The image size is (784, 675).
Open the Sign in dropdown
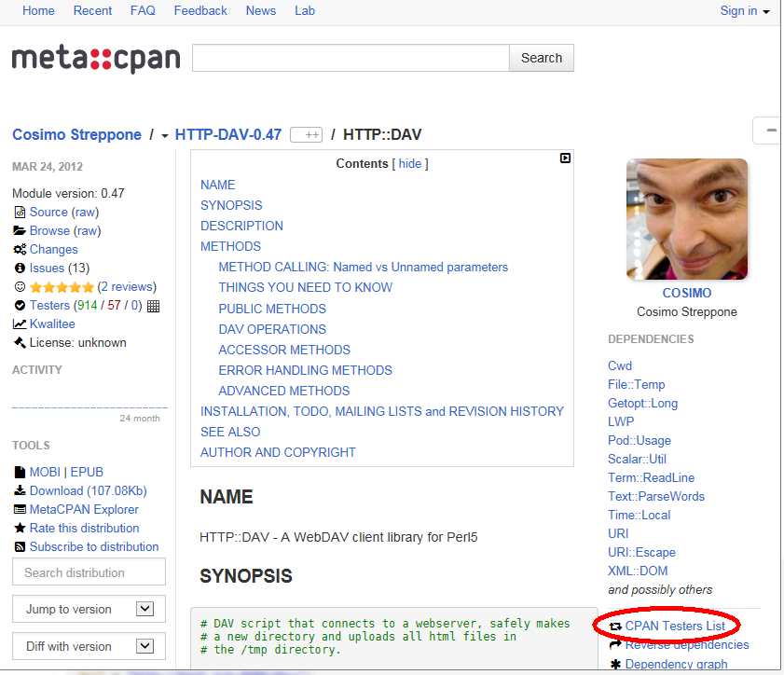[745, 11]
